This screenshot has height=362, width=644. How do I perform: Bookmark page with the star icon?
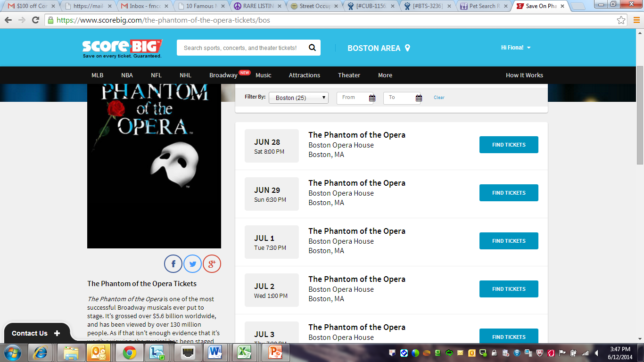[x=621, y=20]
